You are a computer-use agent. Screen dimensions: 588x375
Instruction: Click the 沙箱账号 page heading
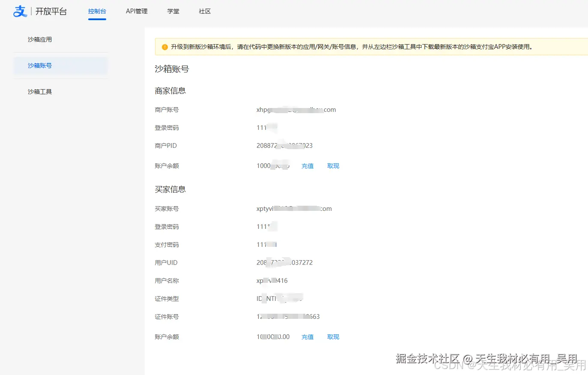170,69
